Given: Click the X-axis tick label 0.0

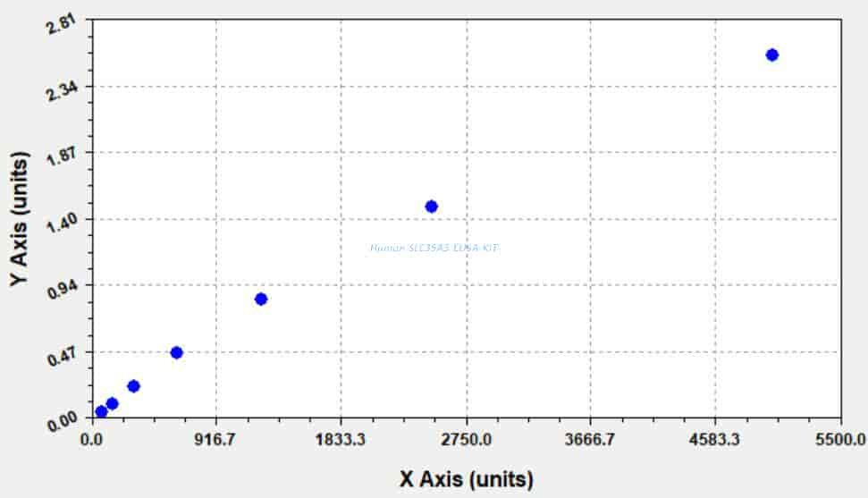Looking at the screenshot, I should click(x=92, y=440).
